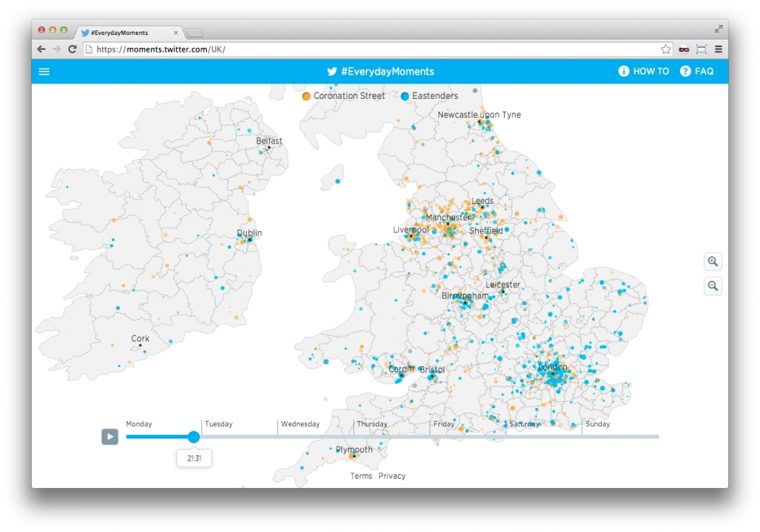Click the page icon in address bar
The image size is (760, 532).
point(89,49)
